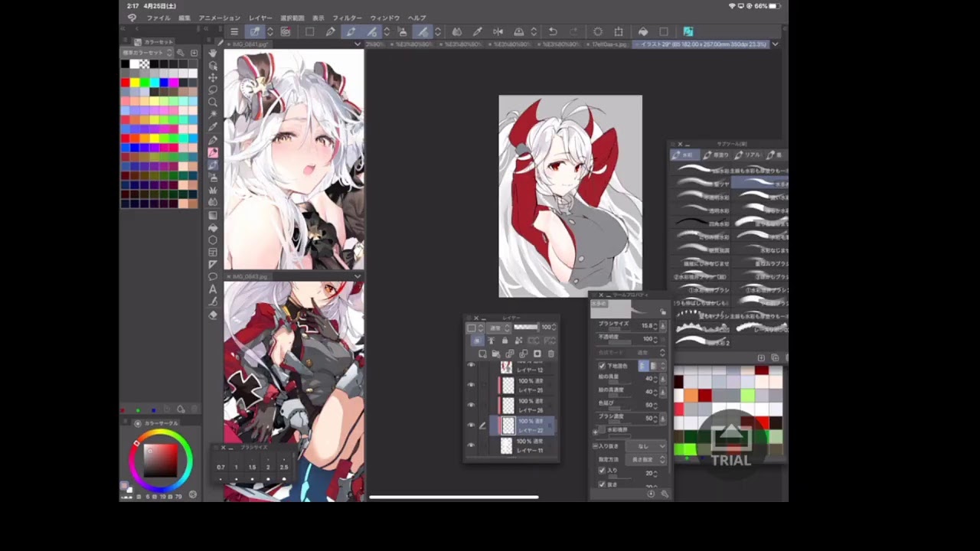Open the ウィンドウ menu

385,18
